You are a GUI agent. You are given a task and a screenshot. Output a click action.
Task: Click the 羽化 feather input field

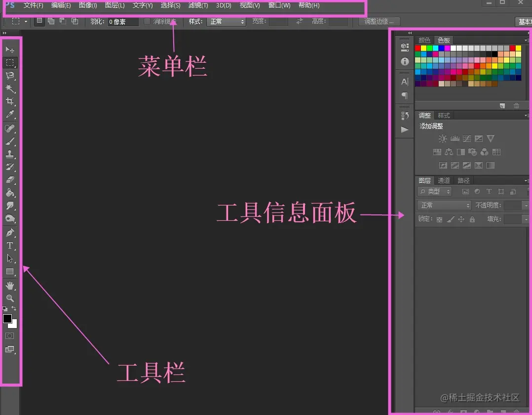point(123,22)
